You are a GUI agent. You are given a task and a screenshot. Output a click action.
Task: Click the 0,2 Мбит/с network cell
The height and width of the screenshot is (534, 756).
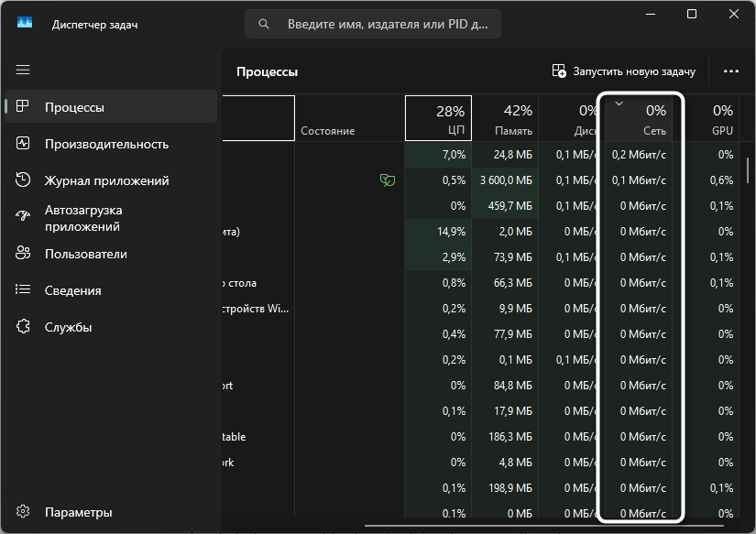pyautogui.click(x=639, y=154)
